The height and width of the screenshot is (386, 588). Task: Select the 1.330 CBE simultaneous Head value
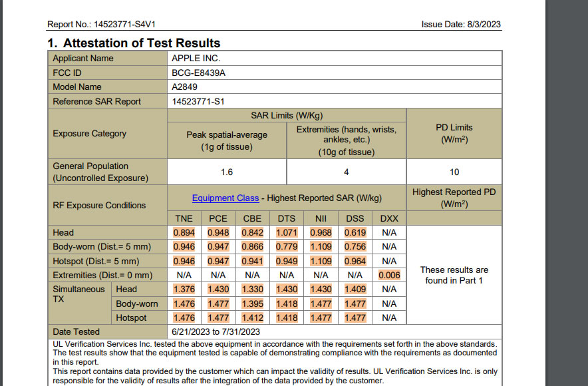click(x=252, y=289)
